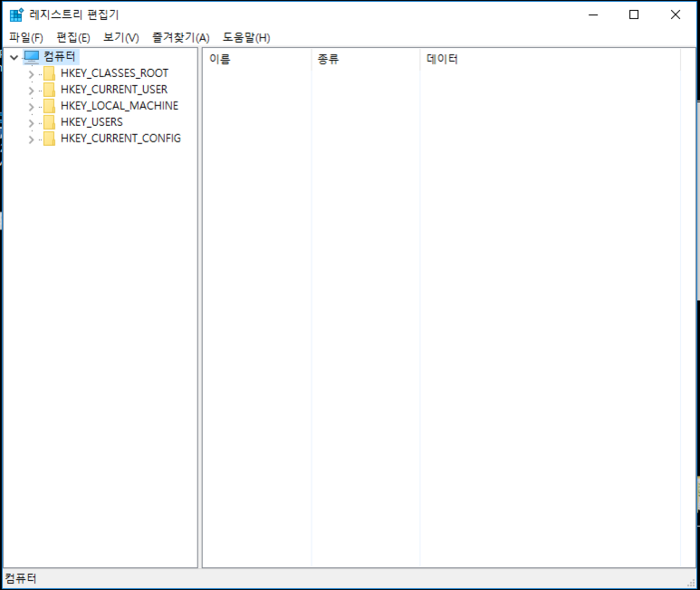Click the 컴퓨터 computer icon in tree
The image size is (700, 590).
pyautogui.click(x=32, y=57)
